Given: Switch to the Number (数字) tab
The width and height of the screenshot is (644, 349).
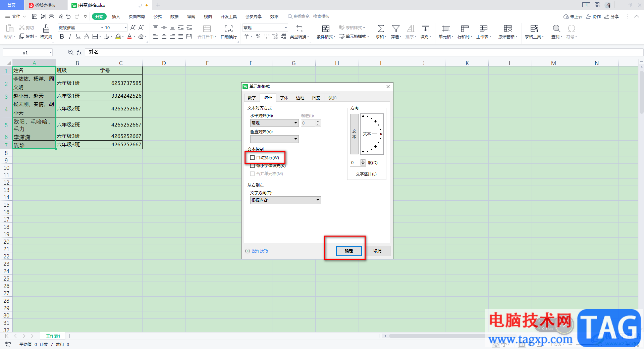Looking at the screenshot, I should tap(252, 98).
